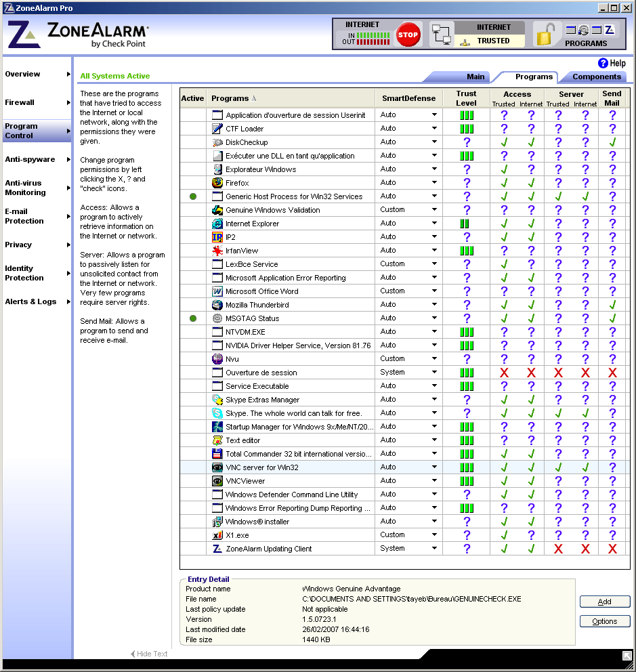The width and height of the screenshot is (636, 672).
Task: Click the SmartDefense column header
Action: pyautogui.click(x=409, y=98)
